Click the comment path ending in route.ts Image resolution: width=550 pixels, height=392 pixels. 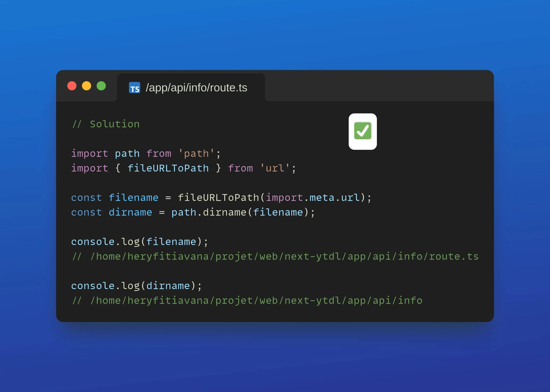tap(275, 257)
